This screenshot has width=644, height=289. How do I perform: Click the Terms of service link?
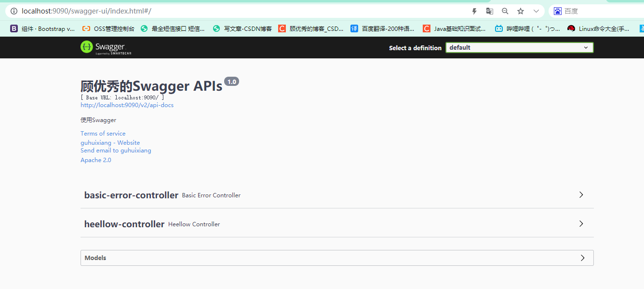[103, 133]
